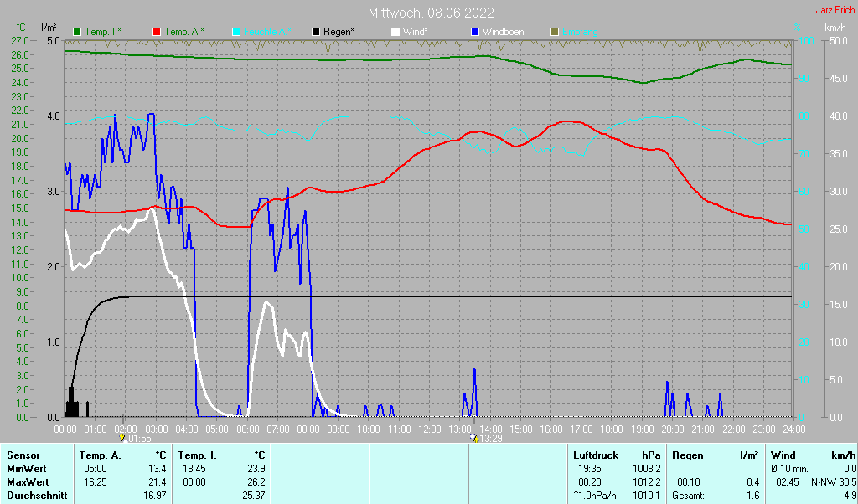This screenshot has height=504, width=858.
Task: Click the olive Empfang legend swatch
Action: pos(555,33)
